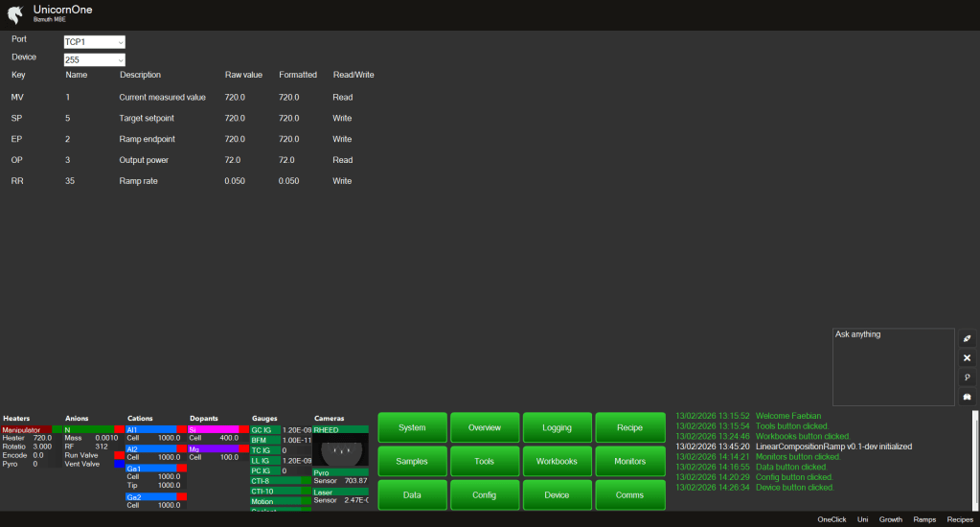Viewport: 980px width, 527px height.
Task: Click the unicorn logo icon
Action: pos(14,14)
